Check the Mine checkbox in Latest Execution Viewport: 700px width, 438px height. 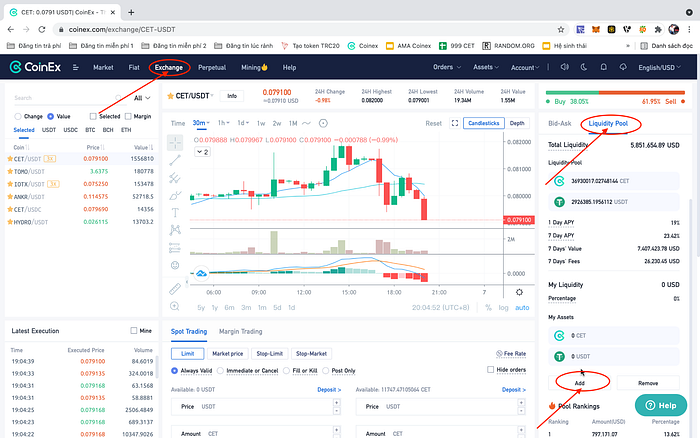tap(133, 331)
